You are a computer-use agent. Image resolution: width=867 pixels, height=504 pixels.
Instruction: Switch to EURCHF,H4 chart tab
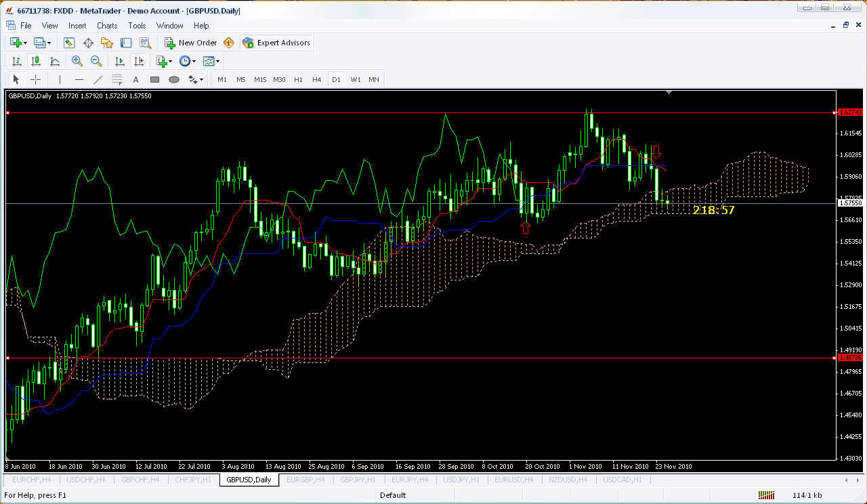[32, 480]
